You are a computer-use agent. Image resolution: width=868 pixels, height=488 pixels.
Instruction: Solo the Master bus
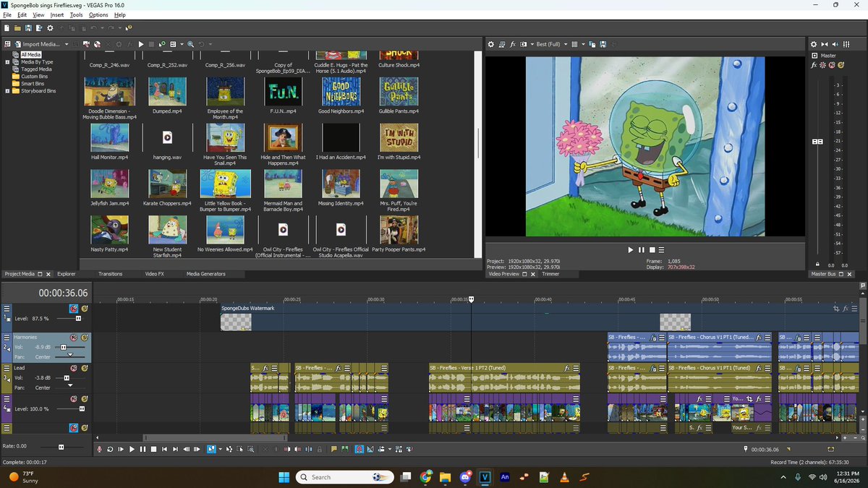coord(841,65)
